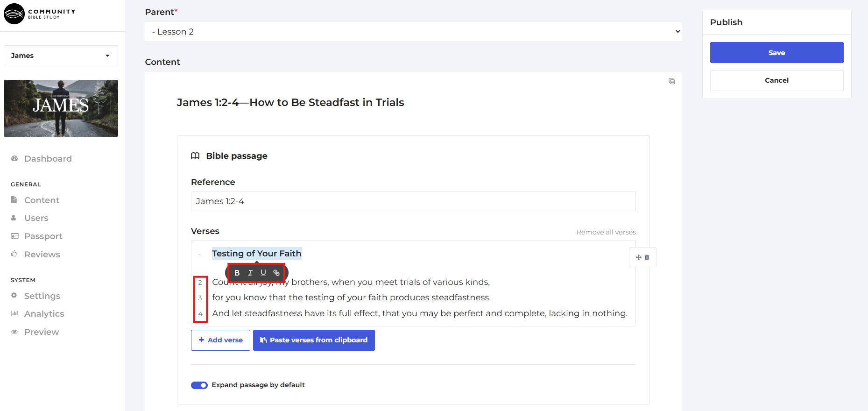This screenshot has height=411, width=868.
Task: Open the Parent lesson dropdown
Action: tap(413, 32)
